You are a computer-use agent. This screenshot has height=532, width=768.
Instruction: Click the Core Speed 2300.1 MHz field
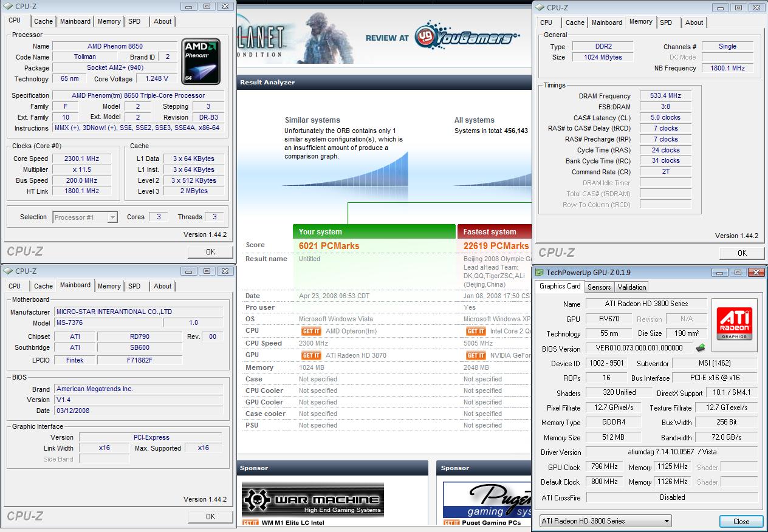(x=81, y=159)
